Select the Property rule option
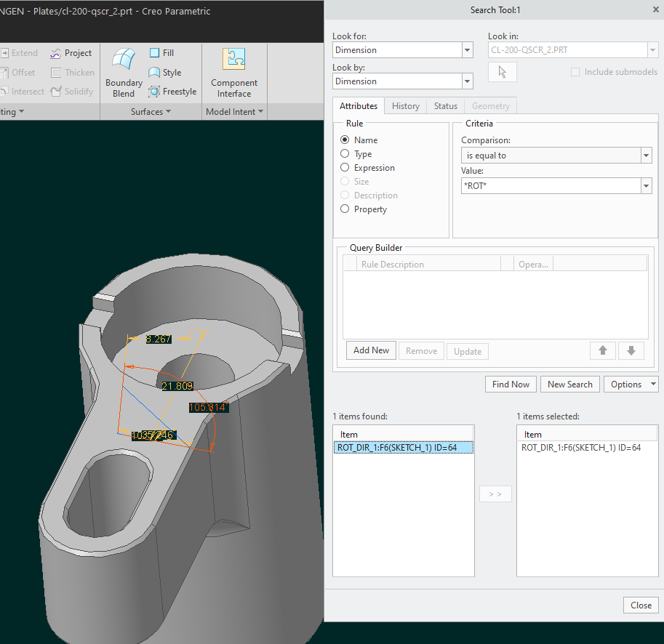 pyautogui.click(x=345, y=209)
